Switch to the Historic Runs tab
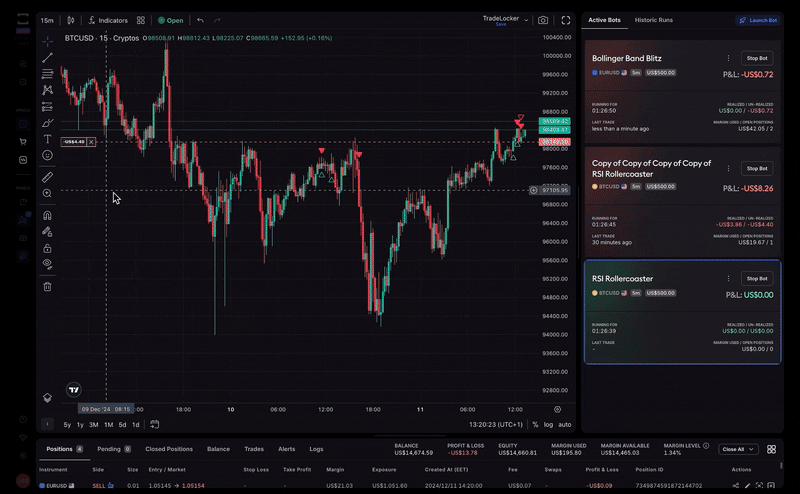The height and width of the screenshot is (494, 800). [x=654, y=20]
